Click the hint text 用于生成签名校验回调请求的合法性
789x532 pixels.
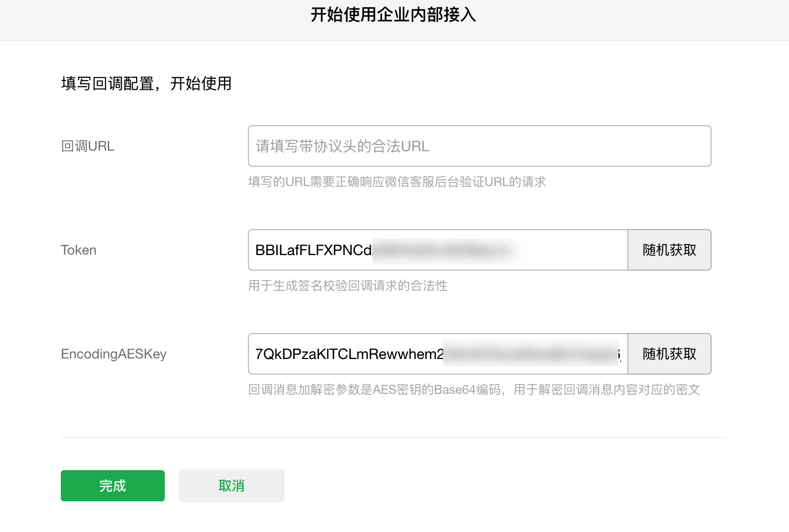pyautogui.click(x=348, y=286)
